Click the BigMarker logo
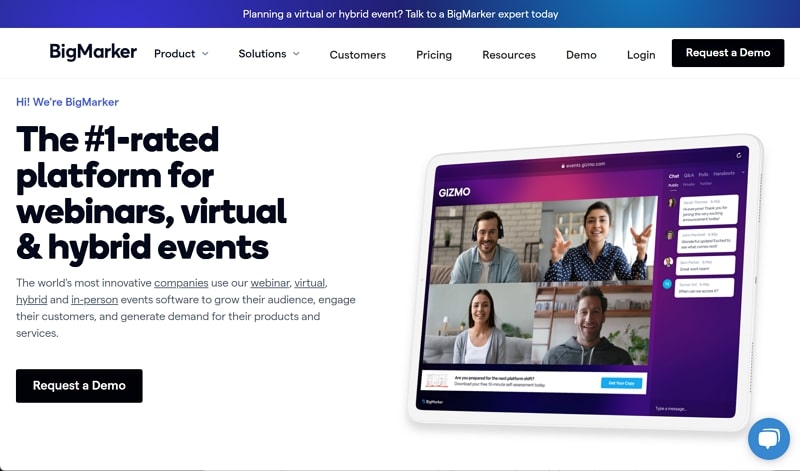Screen dimensions: 800x471 pos(93,52)
